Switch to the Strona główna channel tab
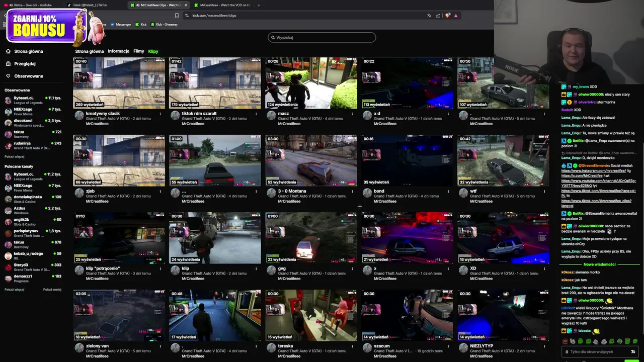The width and height of the screenshot is (644, 362). point(90,51)
